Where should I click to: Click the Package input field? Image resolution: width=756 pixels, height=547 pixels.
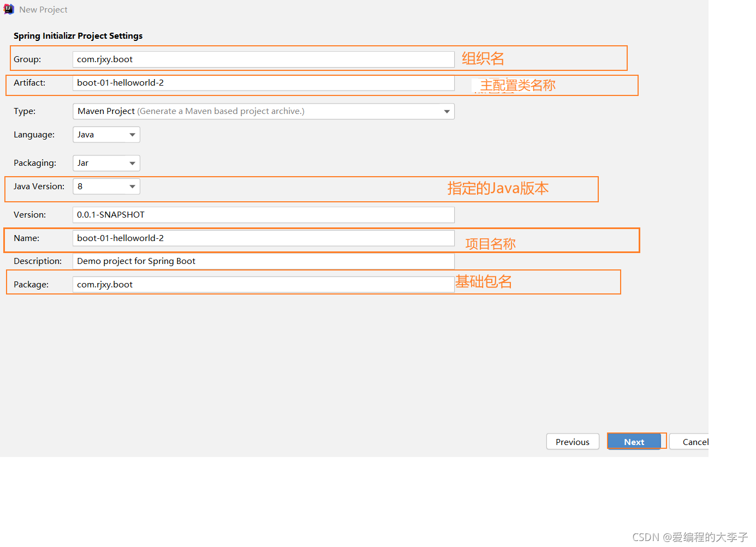(264, 285)
